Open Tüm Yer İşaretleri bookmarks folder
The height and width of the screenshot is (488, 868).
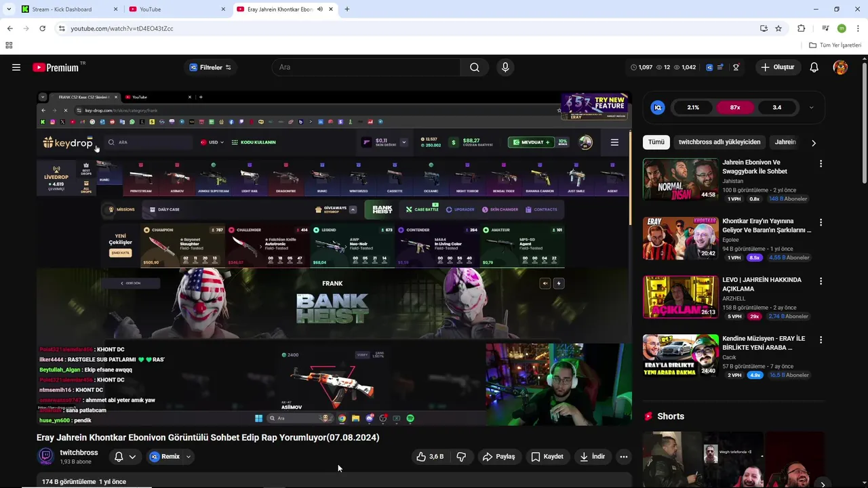tap(835, 45)
